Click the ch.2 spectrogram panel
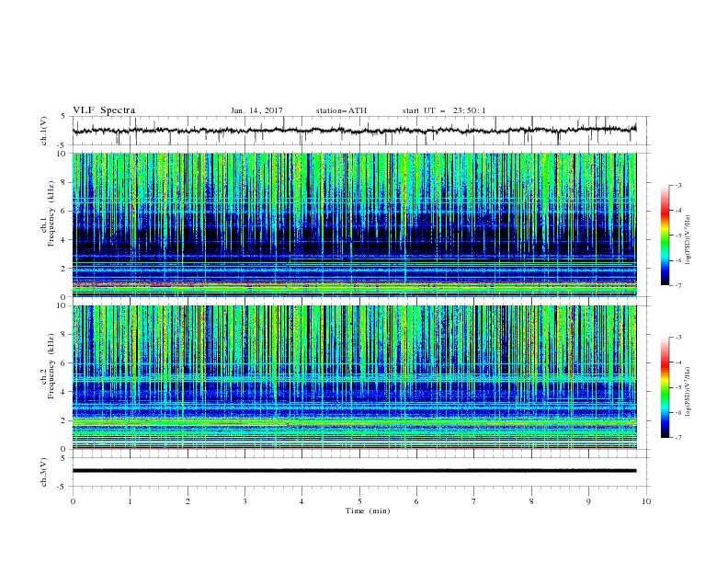Image resolution: width=728 pixels, height=563 pixels. (354, 377)
